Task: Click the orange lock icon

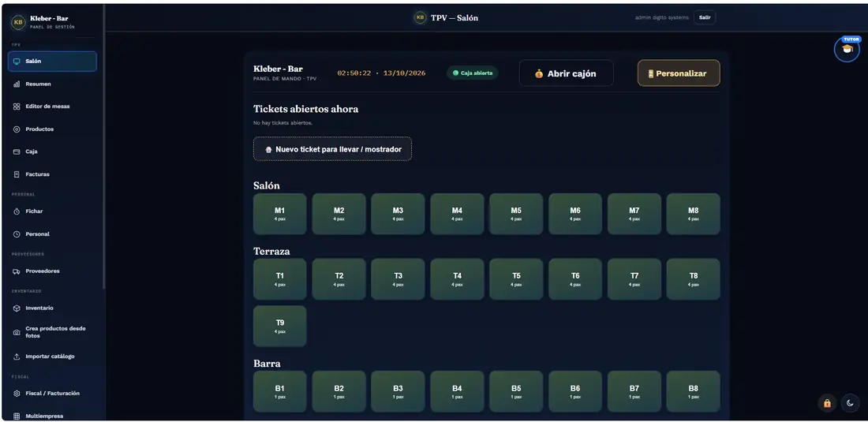Action: [x=827, y=403]
